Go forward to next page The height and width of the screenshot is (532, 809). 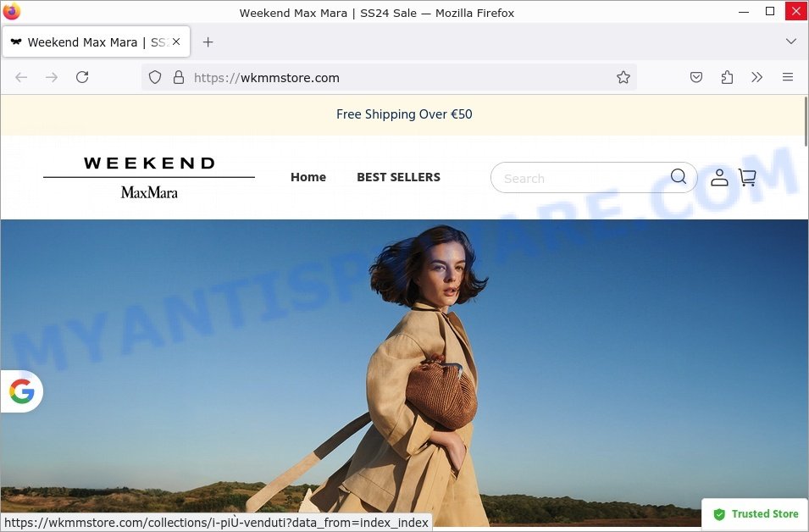pos(52,77)
